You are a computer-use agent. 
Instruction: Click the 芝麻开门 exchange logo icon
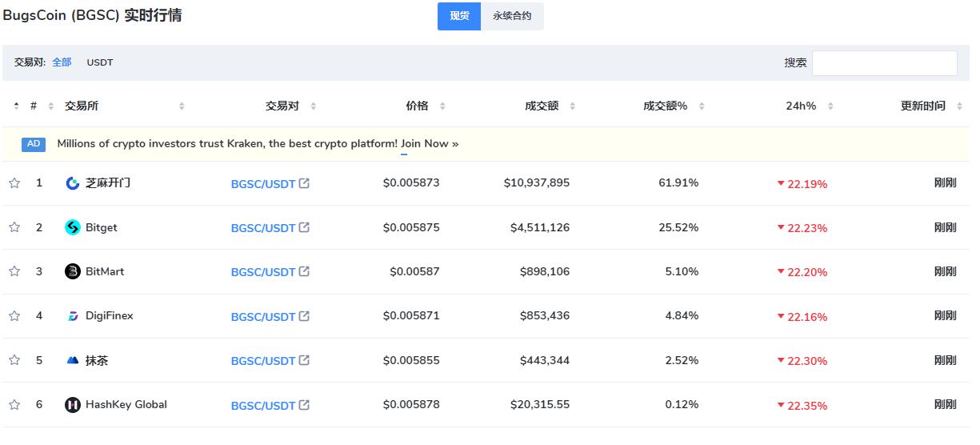[x=73, y=183]
